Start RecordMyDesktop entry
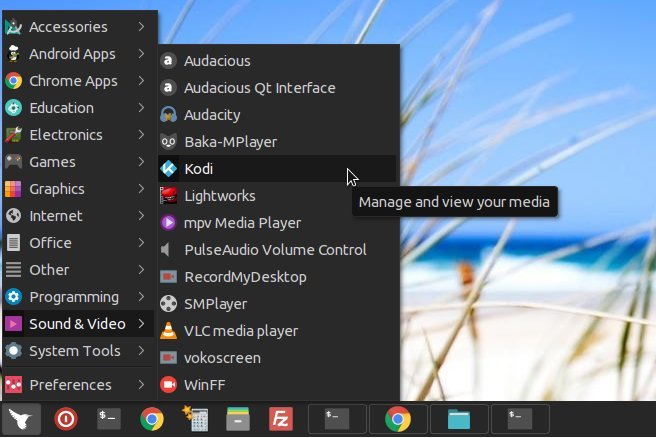Viewport: 656px width, 438px height. (277, 277)
